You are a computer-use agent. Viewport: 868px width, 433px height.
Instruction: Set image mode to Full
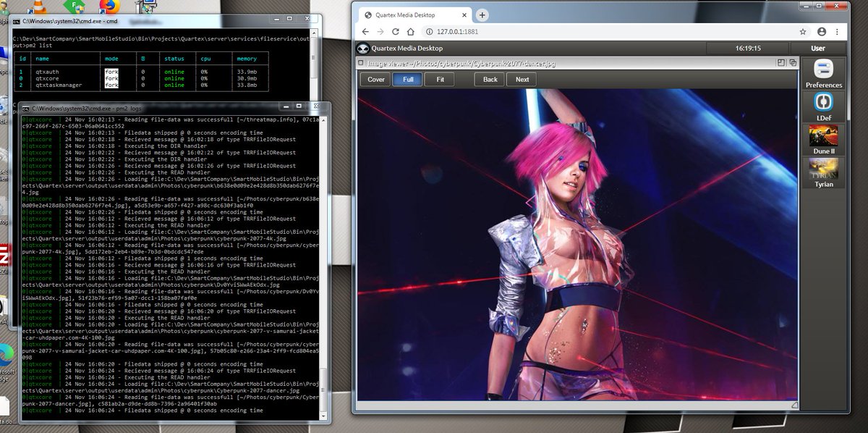408,79
